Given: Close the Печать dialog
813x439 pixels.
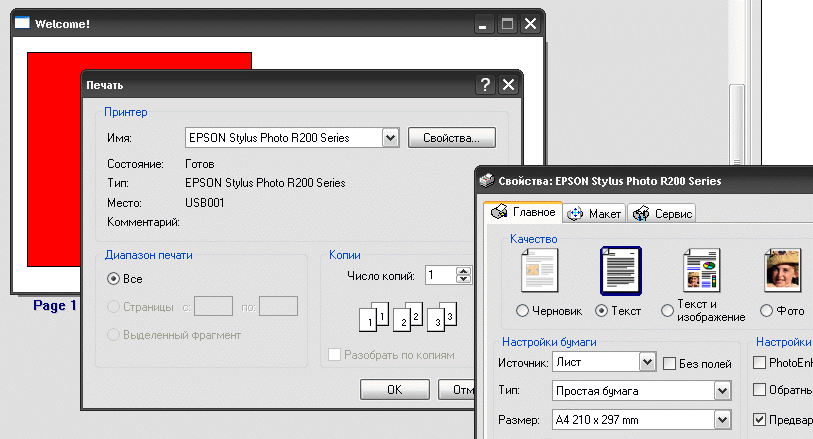Looking at the screenshot, I should pyautogui.click(x=509, y=84).
